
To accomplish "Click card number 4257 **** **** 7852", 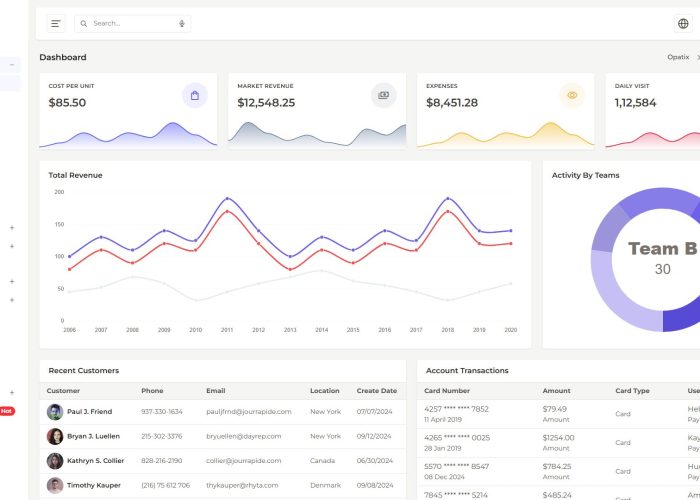I will coord(456,409).
